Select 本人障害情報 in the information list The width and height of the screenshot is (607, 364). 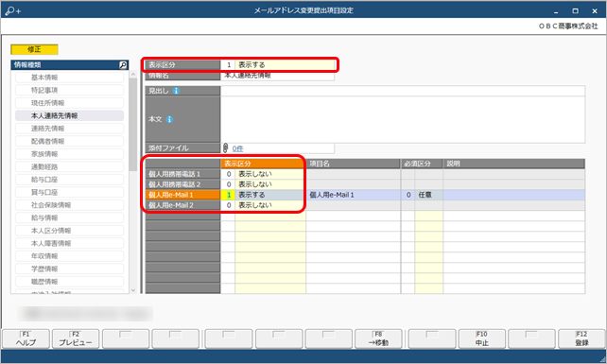click(x=70, y=244)
